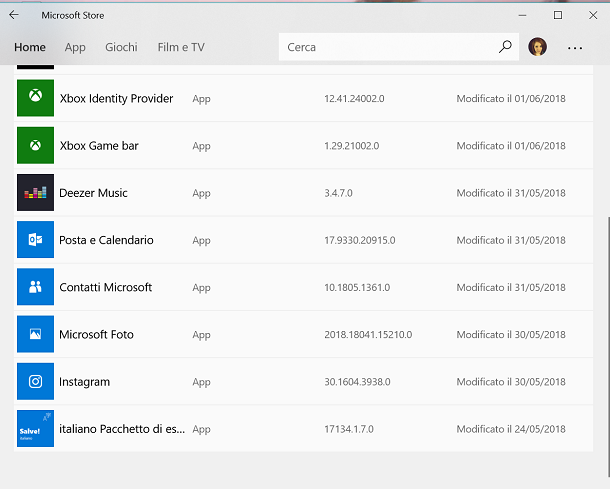
Task: Minimize the Microsoft Store window
Action: (x=522, y=15)
